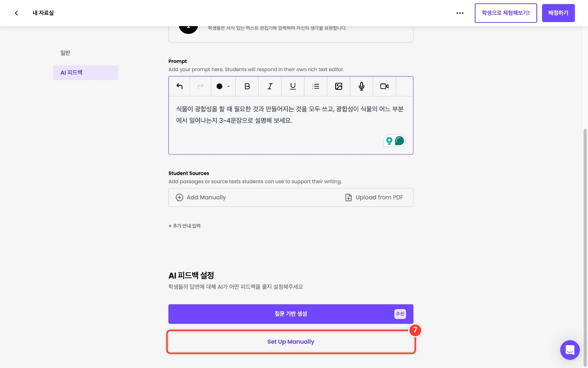The width and height of the screenshot is (588, 368).
Task: Add a video with the camera icon
Action: 384,86
